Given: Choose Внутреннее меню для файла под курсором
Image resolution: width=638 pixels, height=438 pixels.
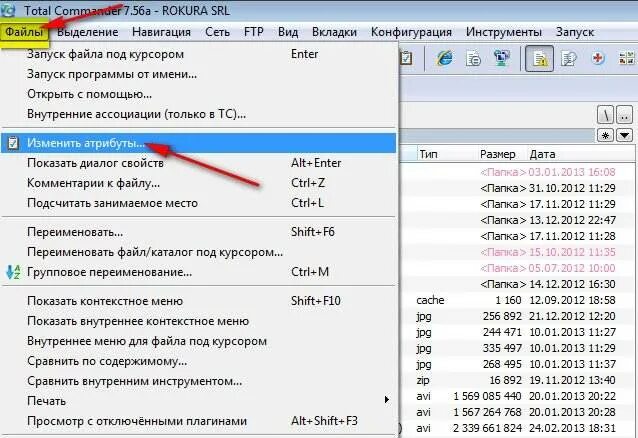Looking at the screenshot, I should click(x=199, y=341).
